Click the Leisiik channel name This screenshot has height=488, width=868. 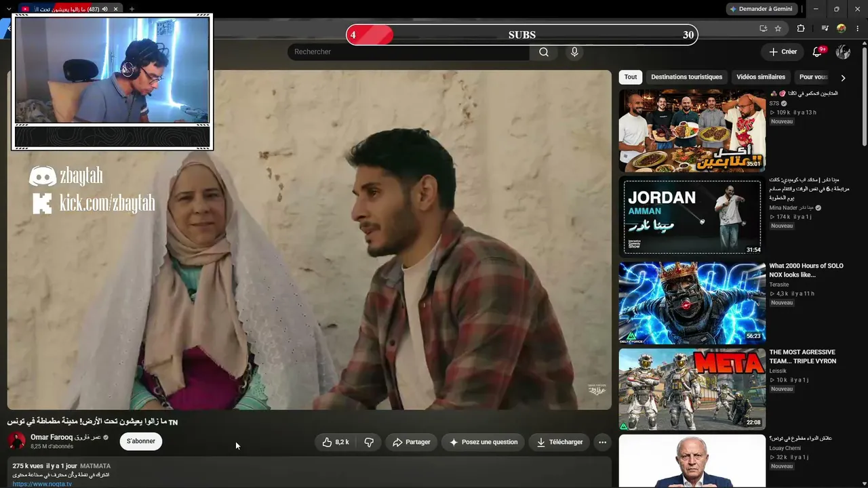point(778,371)
